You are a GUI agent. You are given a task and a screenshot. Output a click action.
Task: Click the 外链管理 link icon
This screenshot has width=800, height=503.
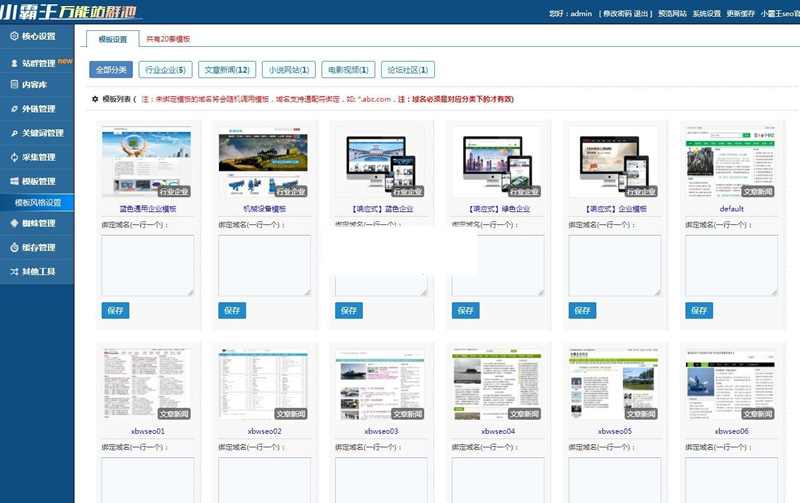coord(13,109)
